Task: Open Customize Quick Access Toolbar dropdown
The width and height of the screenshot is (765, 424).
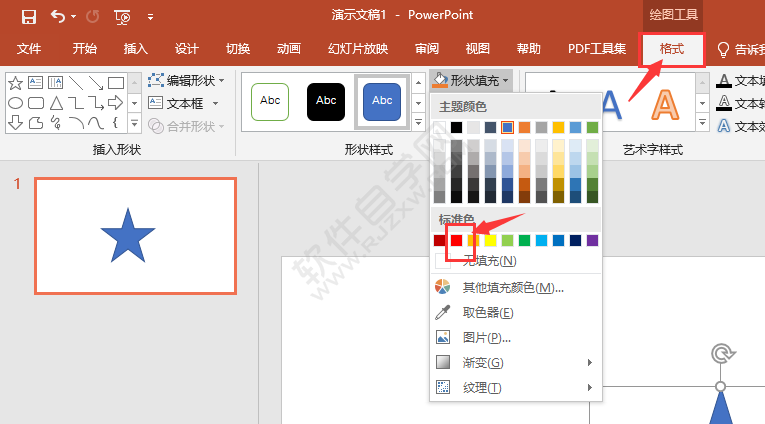Action: pyautogui.click(x=150, y=17)
